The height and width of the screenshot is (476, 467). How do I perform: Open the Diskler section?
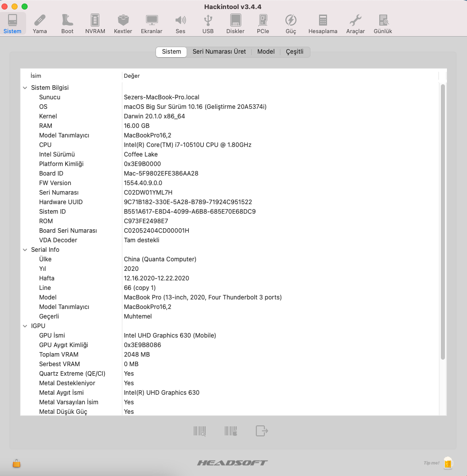(235, 24)
